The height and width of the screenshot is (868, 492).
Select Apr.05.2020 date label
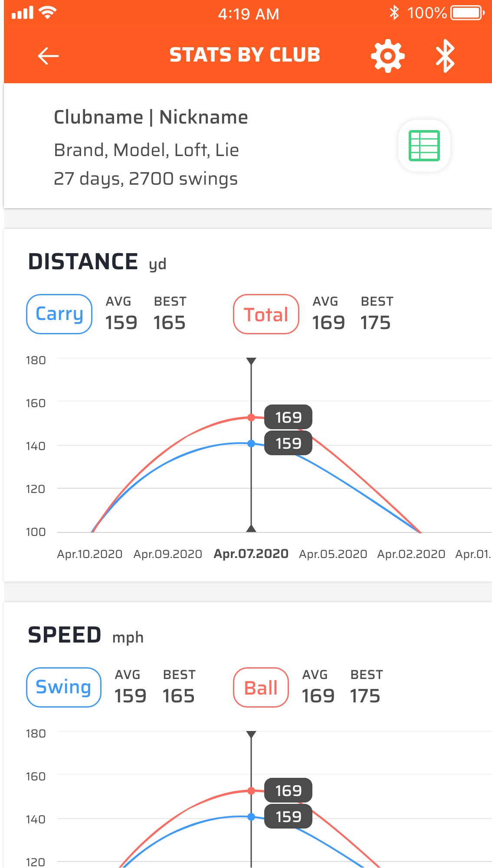[333, 554]
